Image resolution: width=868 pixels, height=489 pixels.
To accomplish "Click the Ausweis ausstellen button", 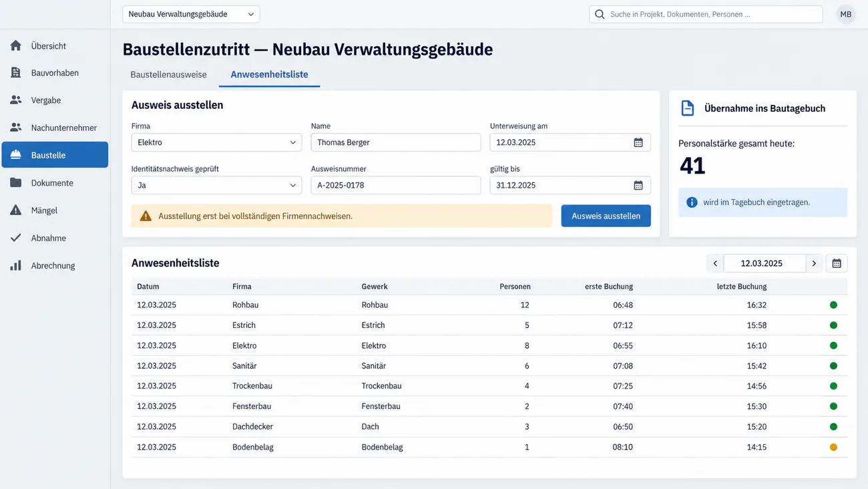I will tap(606, 216).
